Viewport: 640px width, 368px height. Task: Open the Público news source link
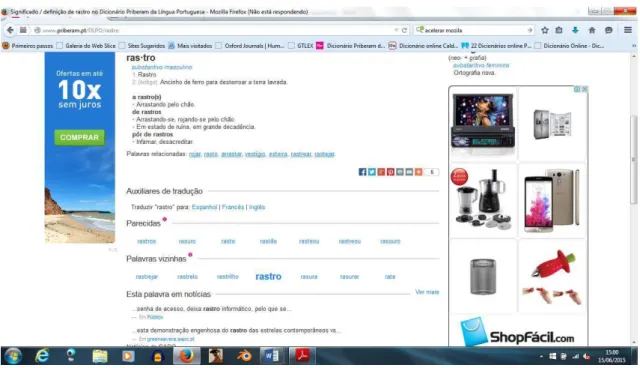click(x=155, y=317)
